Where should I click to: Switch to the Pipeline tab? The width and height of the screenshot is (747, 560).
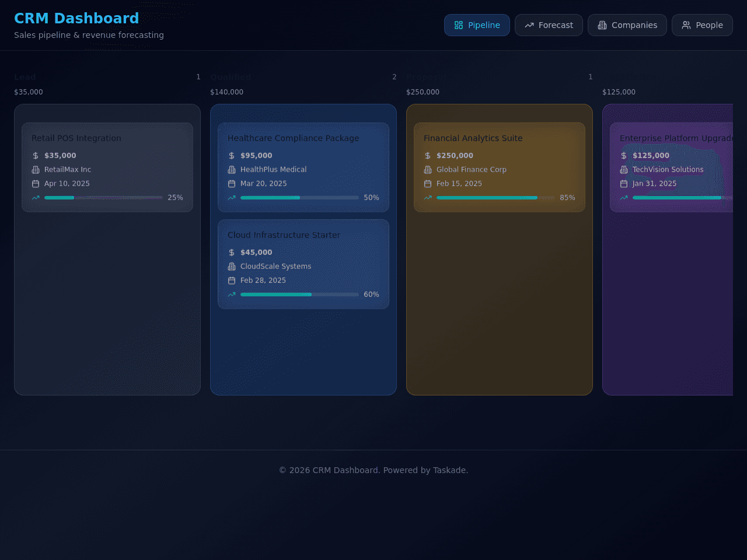point(477,25)
